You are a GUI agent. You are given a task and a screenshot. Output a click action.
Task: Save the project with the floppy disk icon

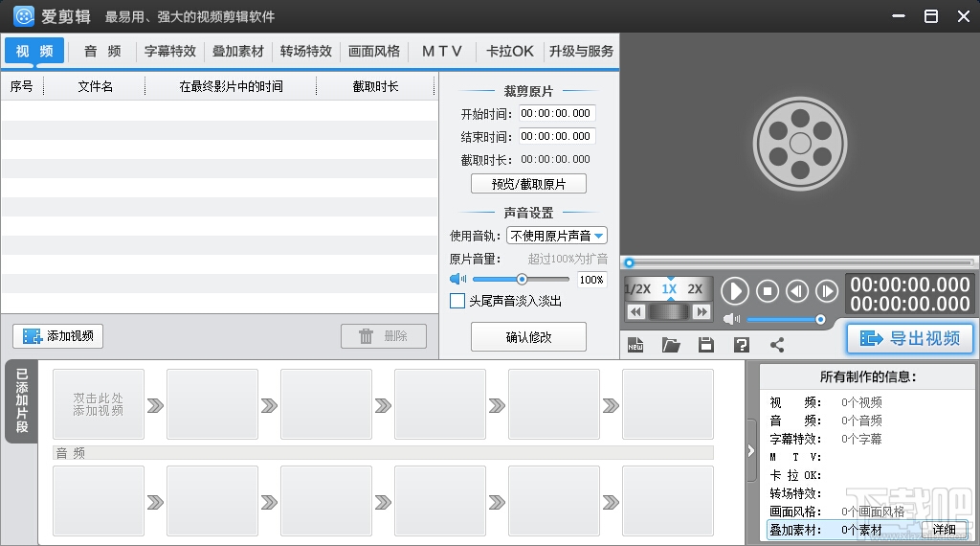tap(706, 345)
